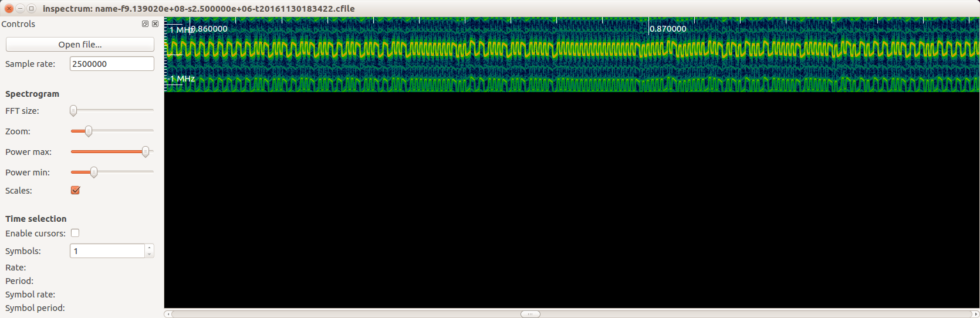Enable the Time selection cursors checkbox

(x=75, y=233)
